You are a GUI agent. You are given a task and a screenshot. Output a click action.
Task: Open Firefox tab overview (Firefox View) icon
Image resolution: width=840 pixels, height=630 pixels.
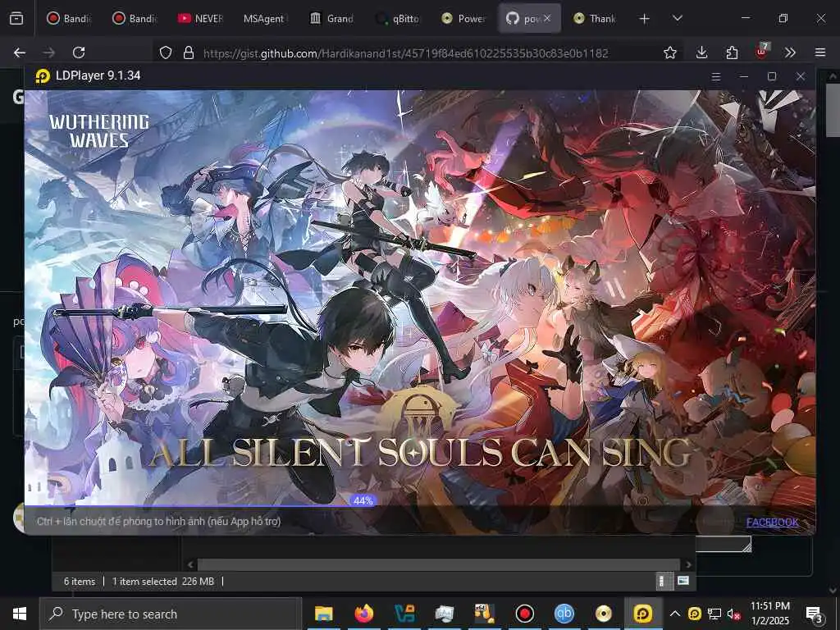[16, 18]
